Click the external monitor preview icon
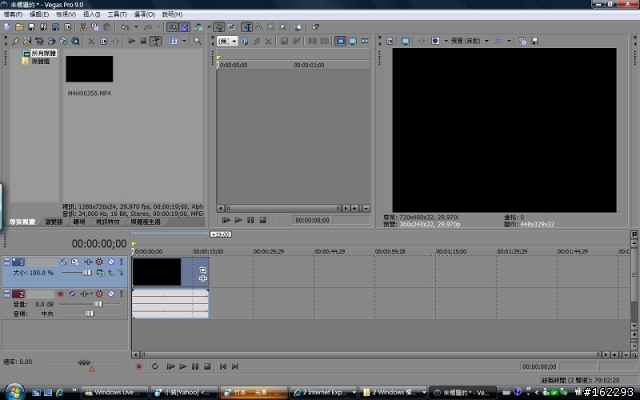Image resolution: width=640 pixels, height=400 pixels. 405,41
